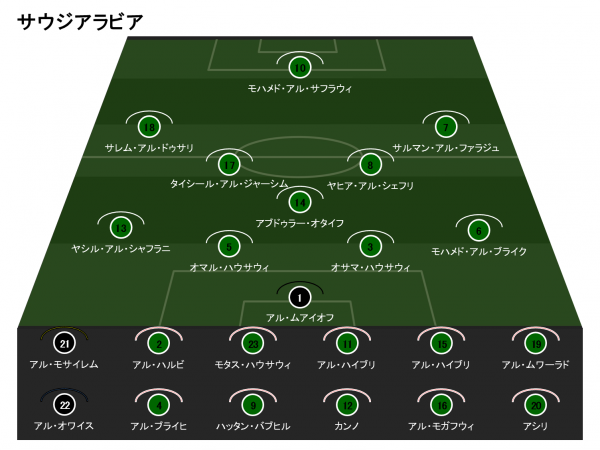Click the サウジアラビア team title

(x=80, y=22)
